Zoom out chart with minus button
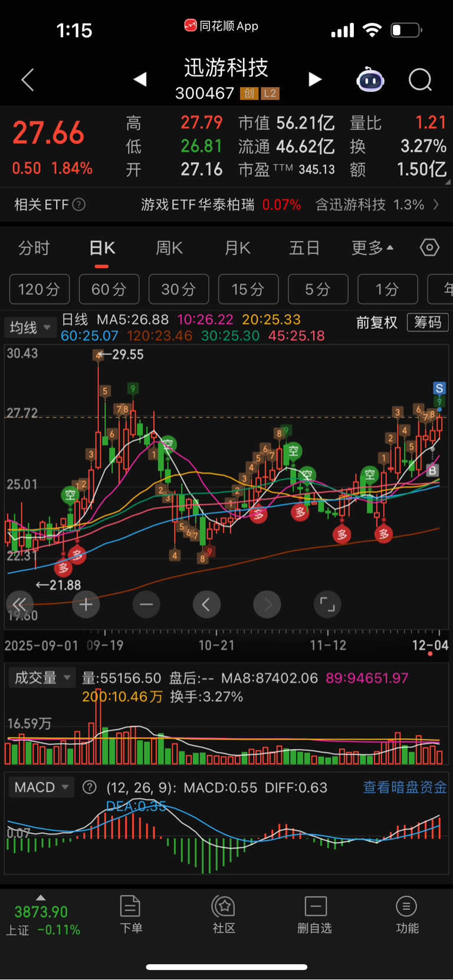The width and height of the screenshot is (453, 980). coord(146,605)
